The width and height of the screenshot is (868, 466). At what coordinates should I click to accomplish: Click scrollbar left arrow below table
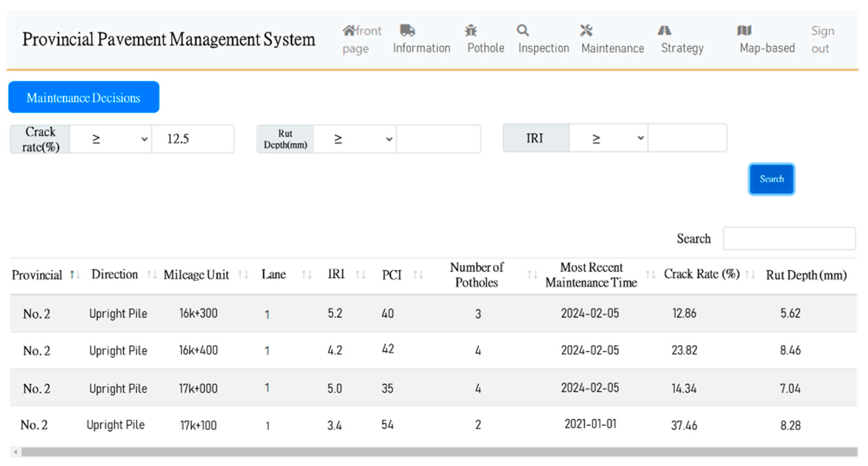16,452
